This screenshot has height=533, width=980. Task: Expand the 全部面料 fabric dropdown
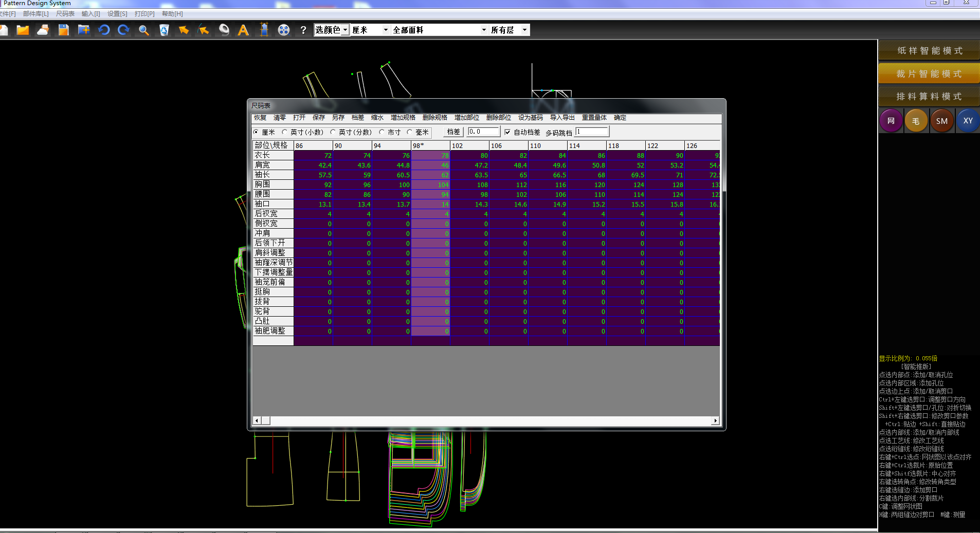coord(440,30)
